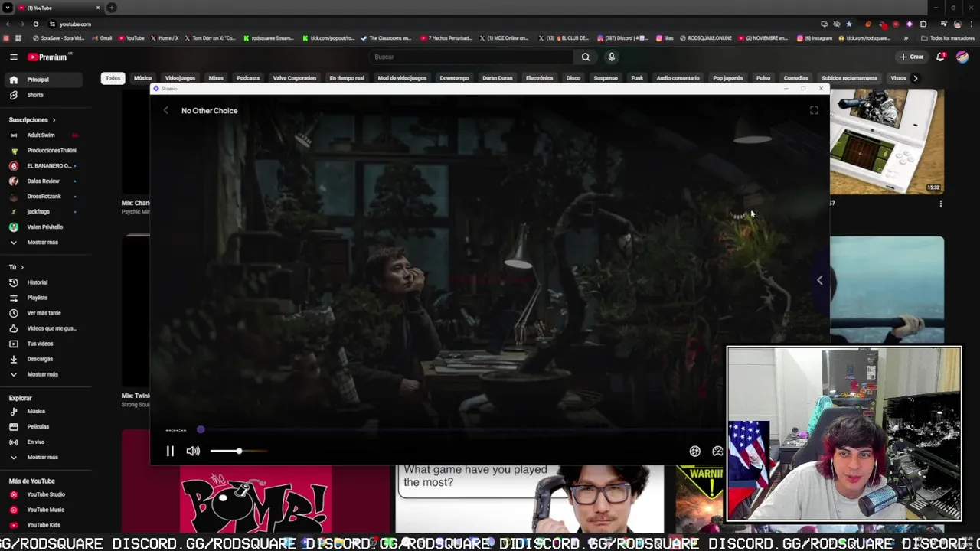980x551 pixels.
Task: Open the Nintendo DS video thumbnail
Action: (887, 142)
